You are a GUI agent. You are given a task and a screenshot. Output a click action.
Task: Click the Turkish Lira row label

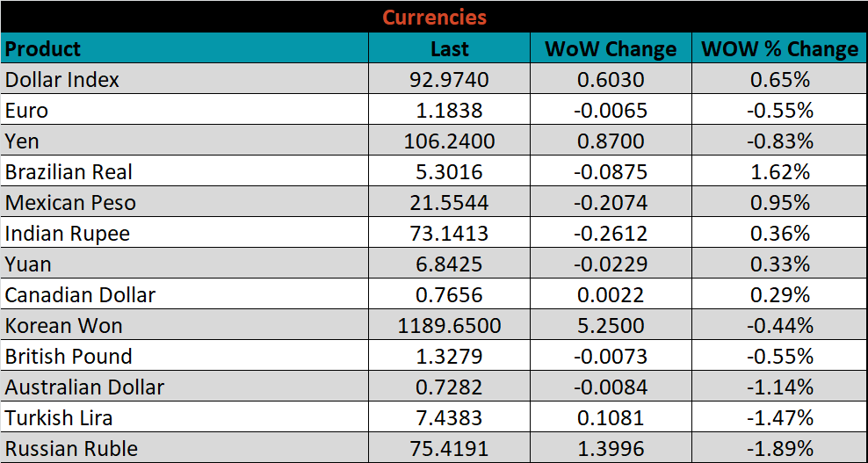tap(59, 418)
